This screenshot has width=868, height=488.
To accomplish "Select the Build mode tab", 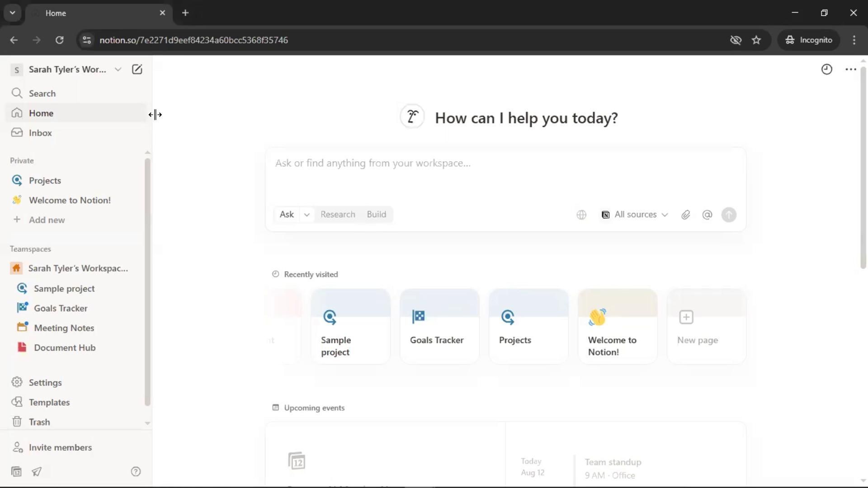I will point(376,214).
